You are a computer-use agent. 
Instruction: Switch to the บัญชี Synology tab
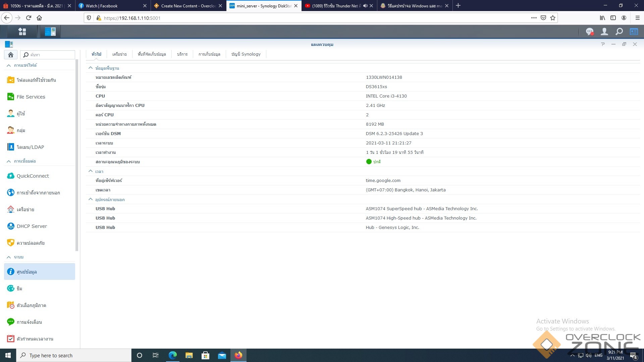pos(246,54)
